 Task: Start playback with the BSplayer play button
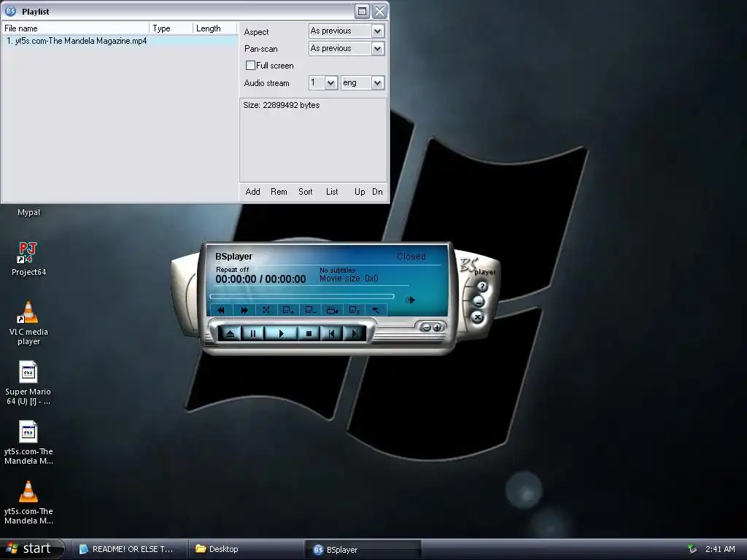pyautogui.click(x=281, y=334)
